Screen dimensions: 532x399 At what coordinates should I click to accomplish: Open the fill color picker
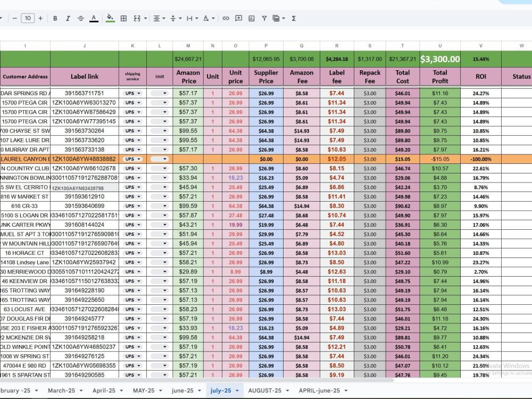[x=110, y=18]
